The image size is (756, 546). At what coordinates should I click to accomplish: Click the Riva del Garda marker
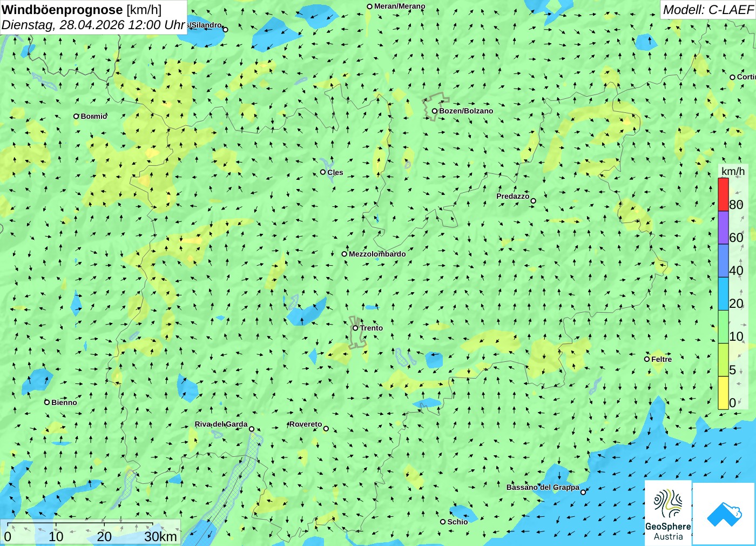251,429
